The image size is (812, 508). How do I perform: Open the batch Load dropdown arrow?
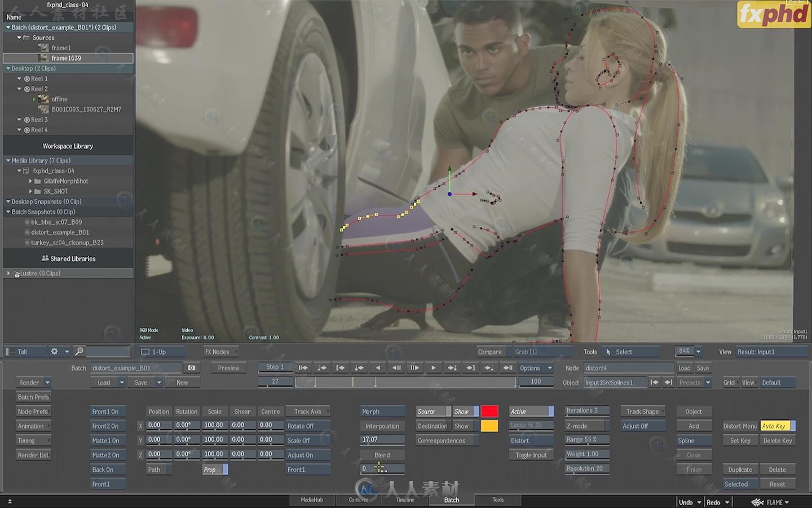coord(121,383)
